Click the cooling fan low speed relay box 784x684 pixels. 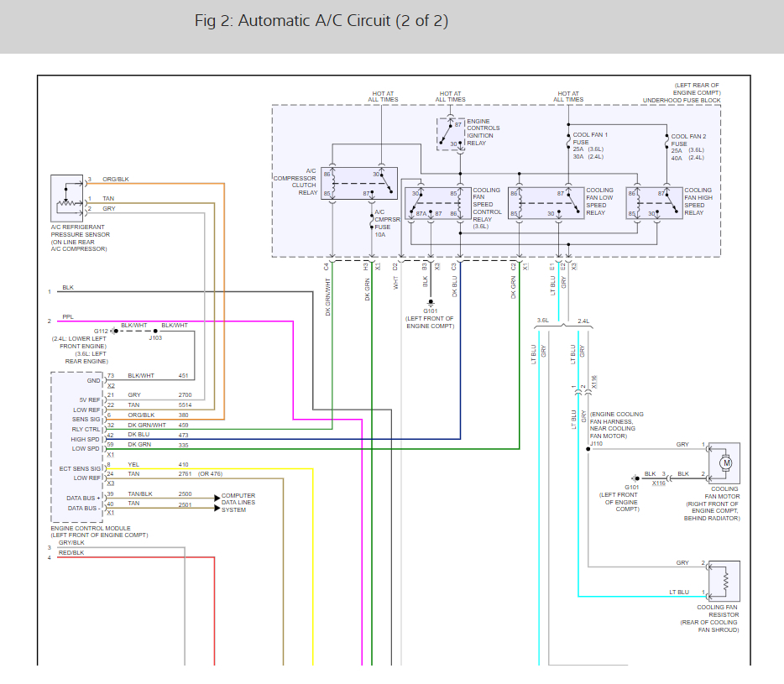point(546,203)
